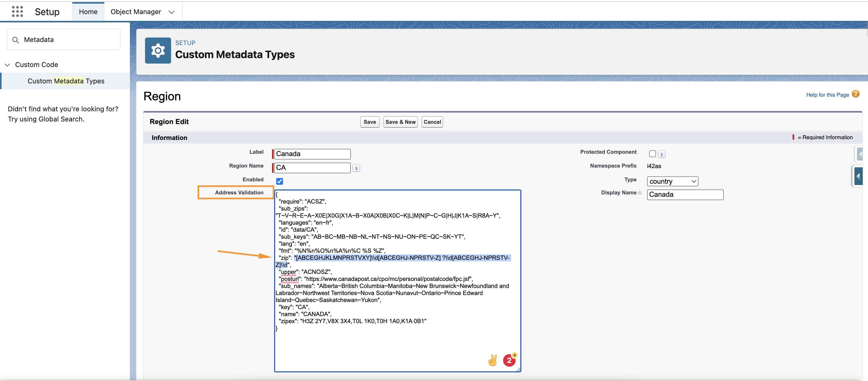Check the Protected Component checkbox

point(652,154)
